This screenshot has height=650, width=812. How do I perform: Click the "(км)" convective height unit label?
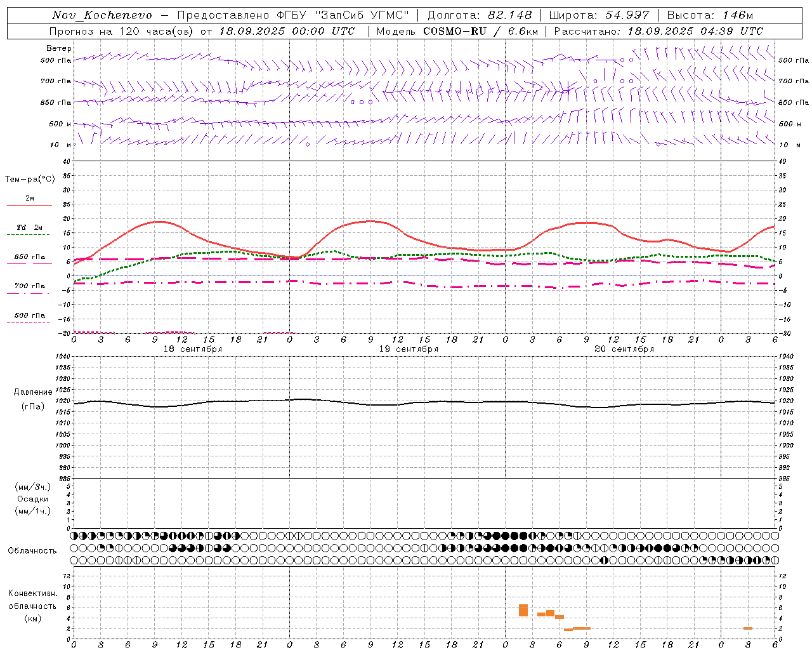coord(33,618)
